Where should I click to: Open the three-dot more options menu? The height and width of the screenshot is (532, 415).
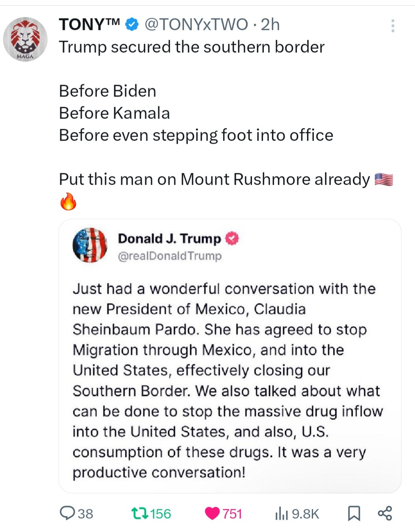[392, 26]
